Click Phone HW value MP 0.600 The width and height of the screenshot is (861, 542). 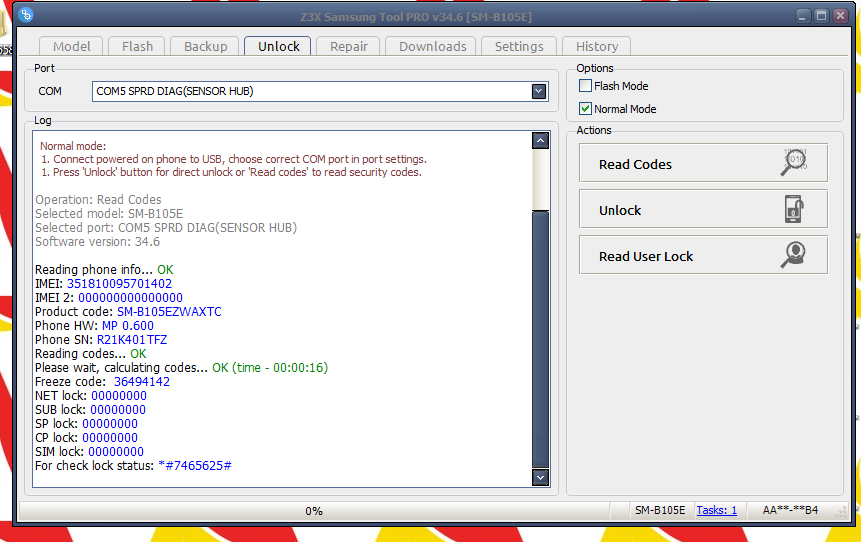pos(128,326)
